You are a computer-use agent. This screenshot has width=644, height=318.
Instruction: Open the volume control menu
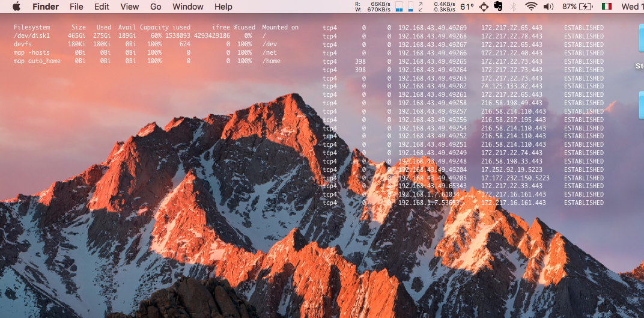[548, 7]
